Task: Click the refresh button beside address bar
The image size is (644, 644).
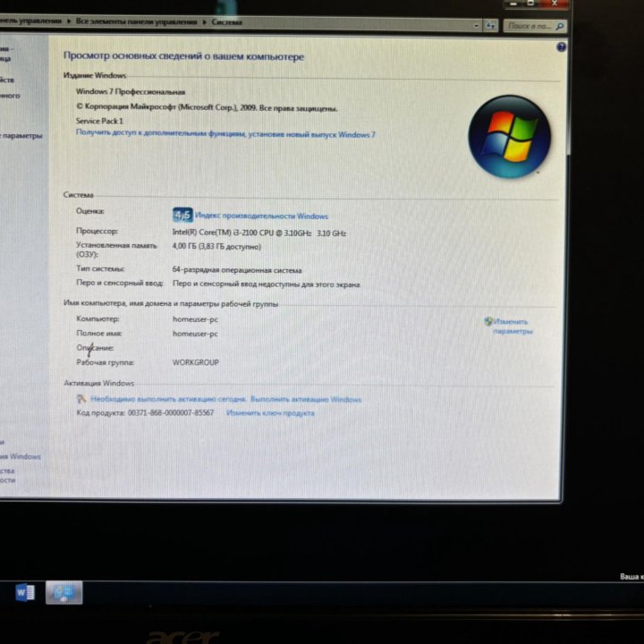Action: click(490, 26)
